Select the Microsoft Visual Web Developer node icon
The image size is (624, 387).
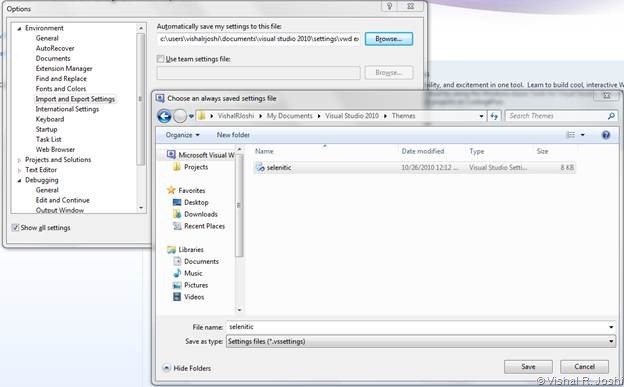coord(171,154)
